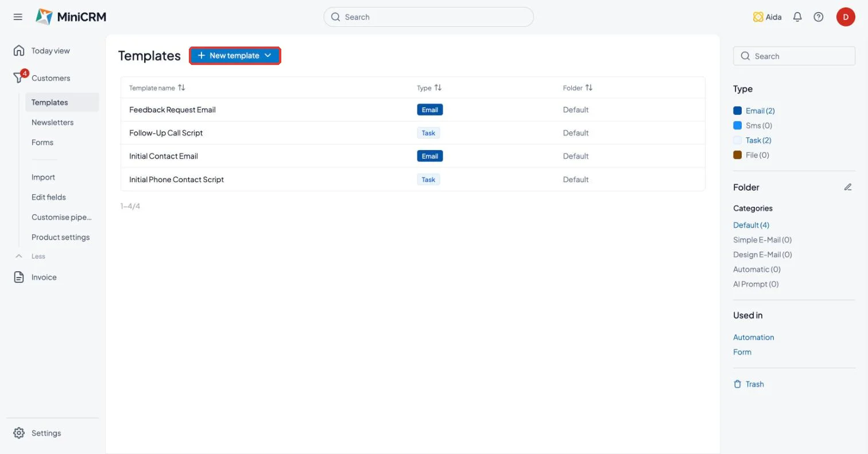Select the Simple E-Mail (0) folder

click(x=762, y=240)
